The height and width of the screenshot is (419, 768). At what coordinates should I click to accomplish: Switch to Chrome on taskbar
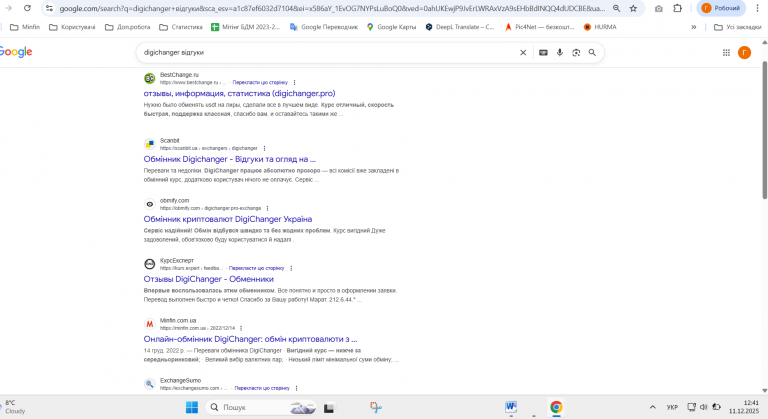point(556,407)
